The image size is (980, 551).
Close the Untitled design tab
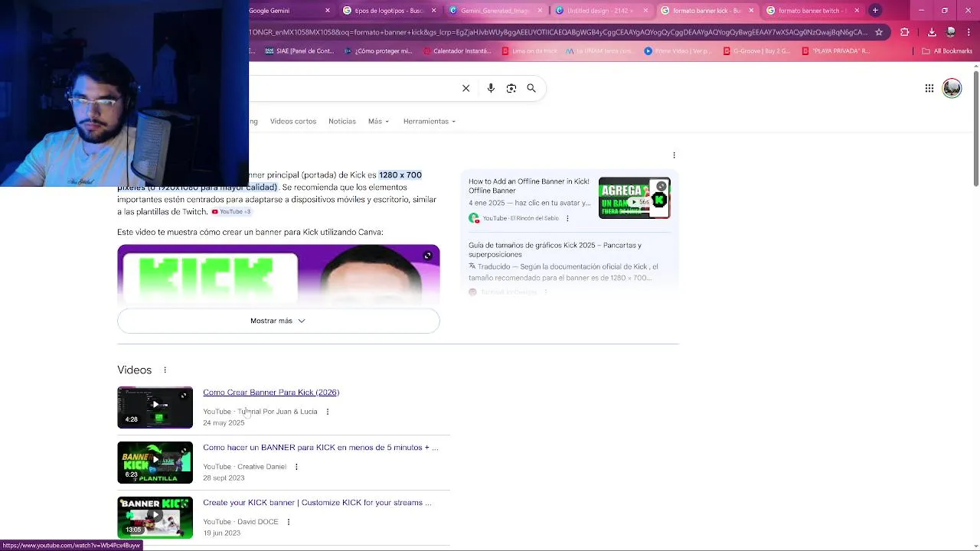[x=645, y=11]
